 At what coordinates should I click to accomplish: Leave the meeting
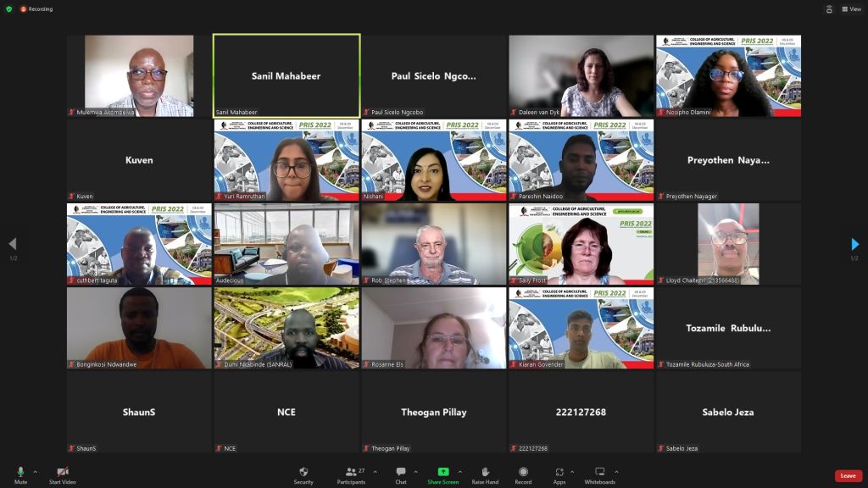tap(848, 476)
